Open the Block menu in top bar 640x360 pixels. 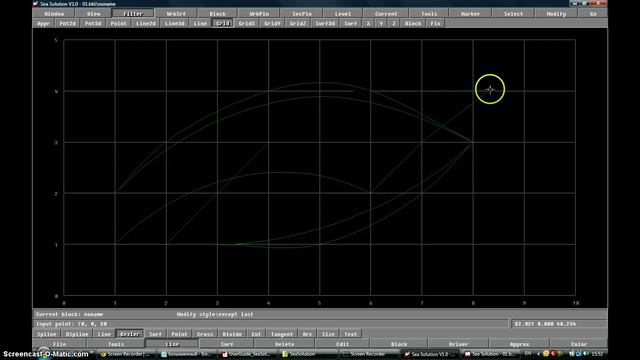pos(218,13)
